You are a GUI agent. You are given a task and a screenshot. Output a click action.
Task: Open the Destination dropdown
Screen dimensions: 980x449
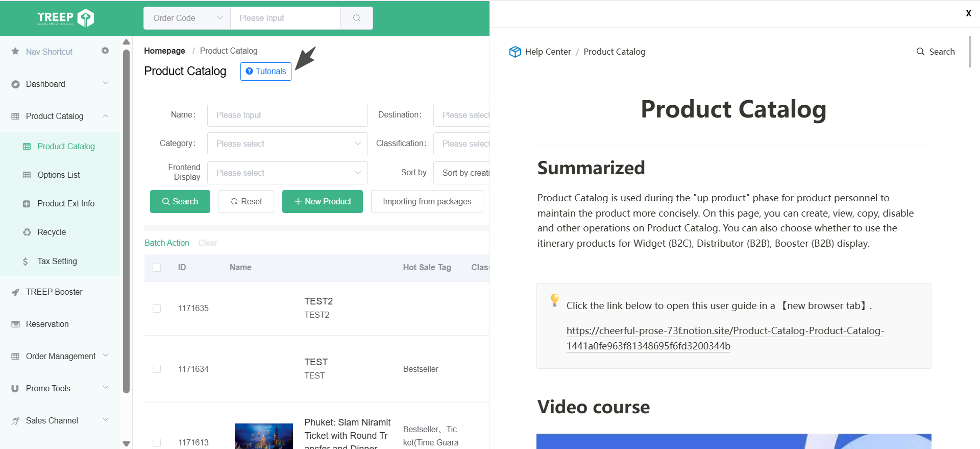[461, 115]
